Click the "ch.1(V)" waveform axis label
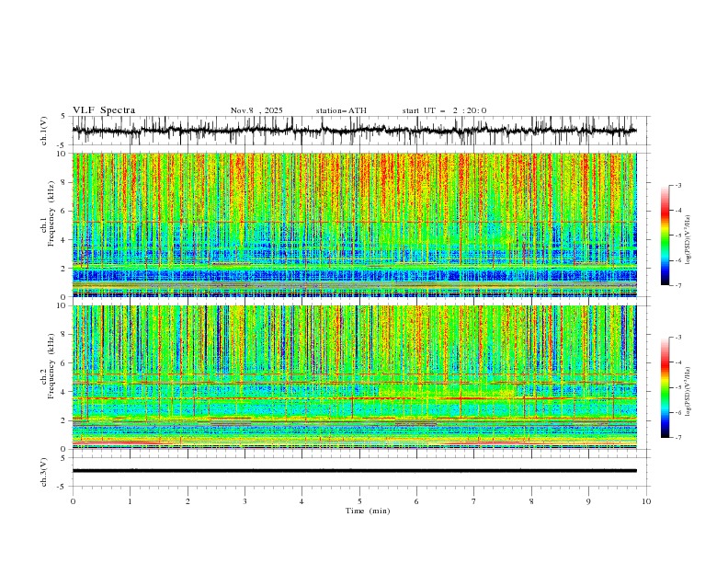Viewport: 728px width, 563px height. 44,131
